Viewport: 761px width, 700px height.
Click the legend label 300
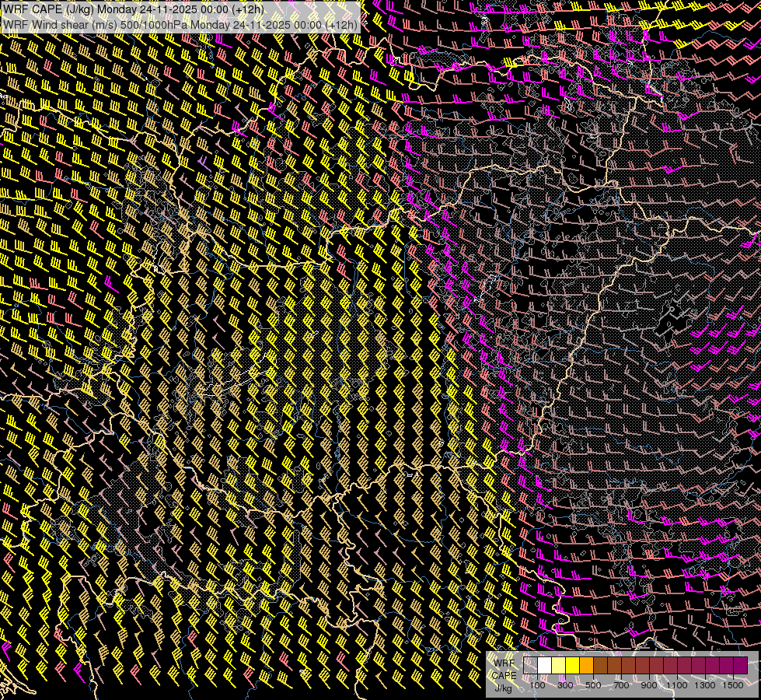(565, 685)
